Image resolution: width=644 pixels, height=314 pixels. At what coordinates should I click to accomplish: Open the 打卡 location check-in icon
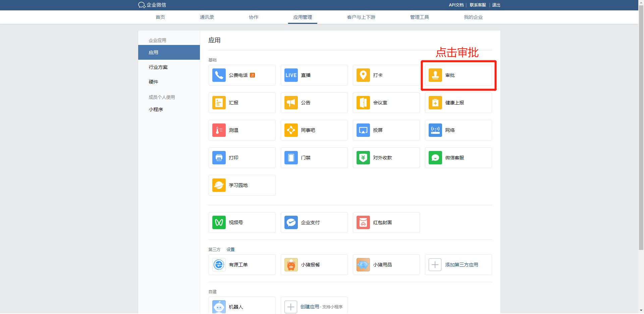363,75
